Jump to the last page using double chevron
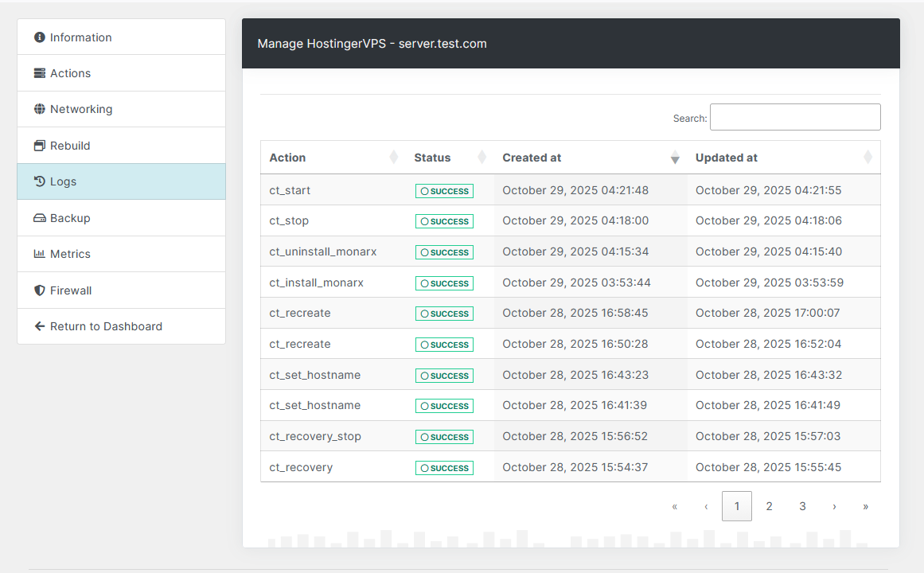The width and height of the screenshot is (924, 573). [865, 505]
